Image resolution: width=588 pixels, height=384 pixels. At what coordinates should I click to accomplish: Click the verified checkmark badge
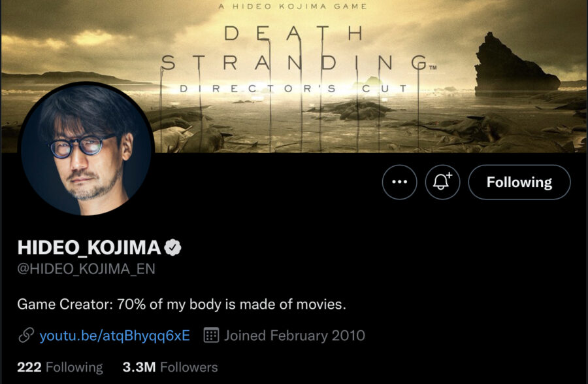172,247
